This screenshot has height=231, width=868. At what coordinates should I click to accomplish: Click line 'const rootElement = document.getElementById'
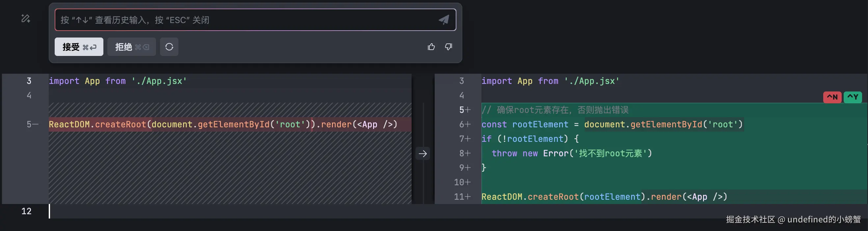click(612, 125)
